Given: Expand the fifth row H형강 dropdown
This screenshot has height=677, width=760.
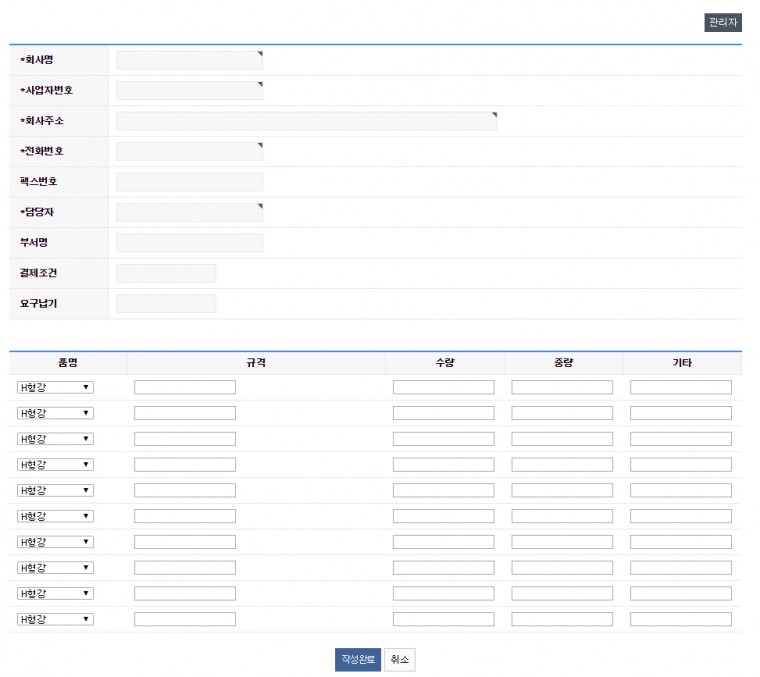Looking at the screenshot, I should coord(55,490).
